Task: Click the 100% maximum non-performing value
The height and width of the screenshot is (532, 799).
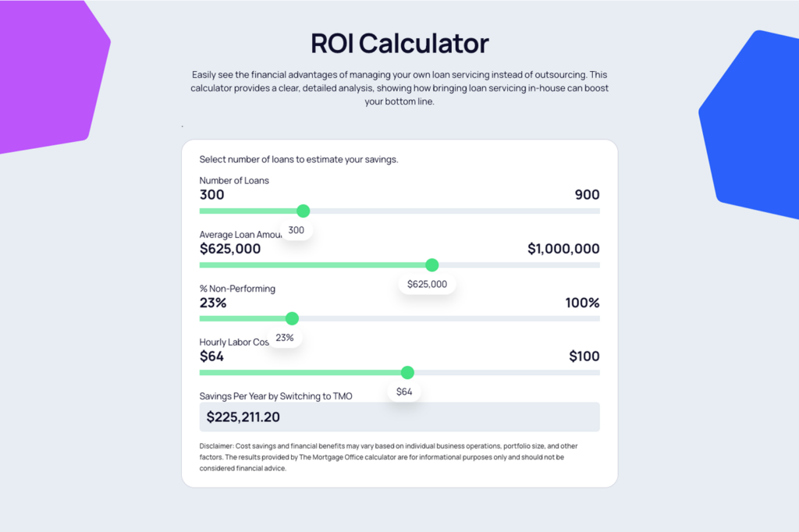Action: pyautogui.click(x=582, y=303)
